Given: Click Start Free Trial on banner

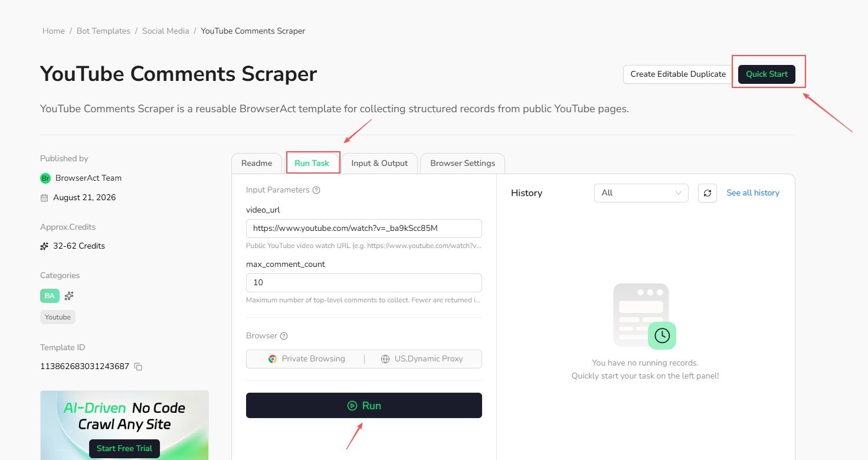Looking at the screenshot, I should click(125, 449).
